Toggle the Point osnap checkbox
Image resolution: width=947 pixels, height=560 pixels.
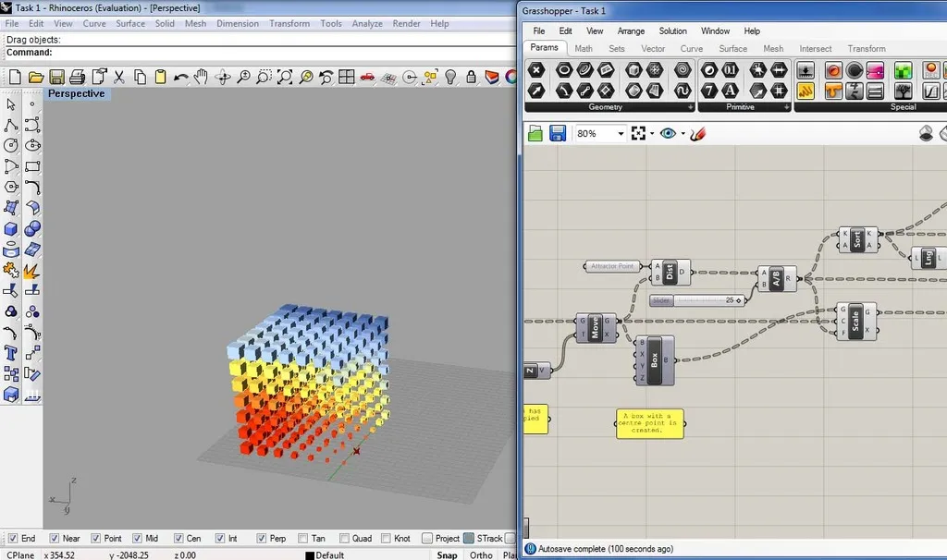click(95, 538)
